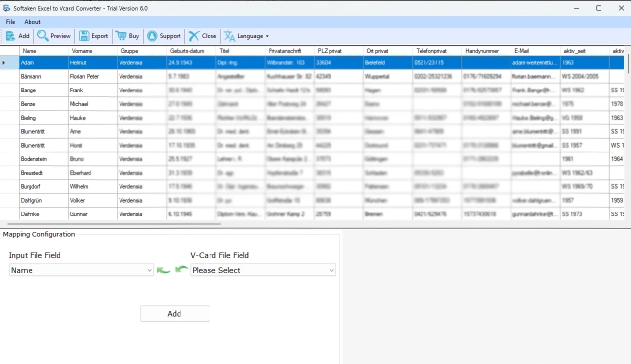631x364 pixels.
Task: Select the cell 'Bodenstein'
Action: coord(44,159)
